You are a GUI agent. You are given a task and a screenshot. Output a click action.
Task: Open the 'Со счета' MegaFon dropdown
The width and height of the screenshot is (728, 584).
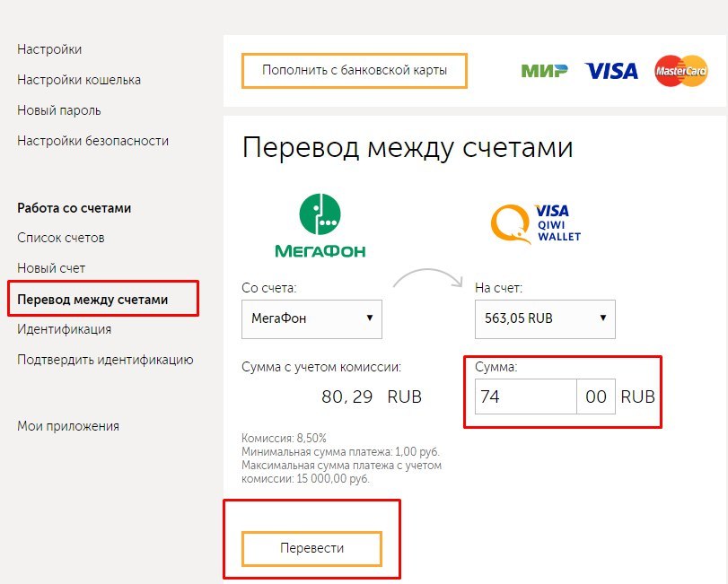[311, 318]
